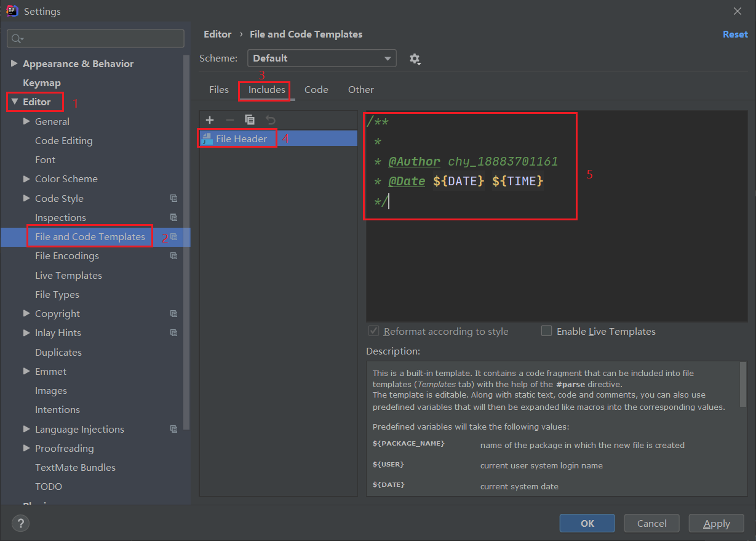Click the Apply button

click(x=717, y=523)
